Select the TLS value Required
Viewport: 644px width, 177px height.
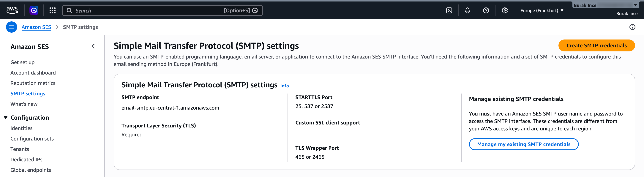tap(132, 135)
